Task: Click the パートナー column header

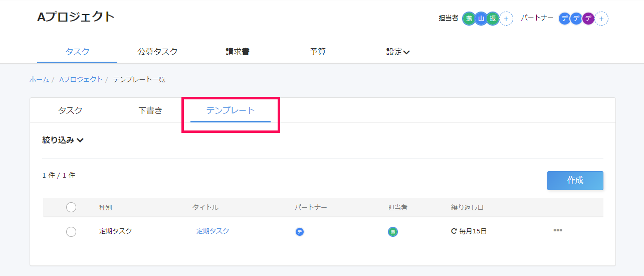Action: (311, 207)
